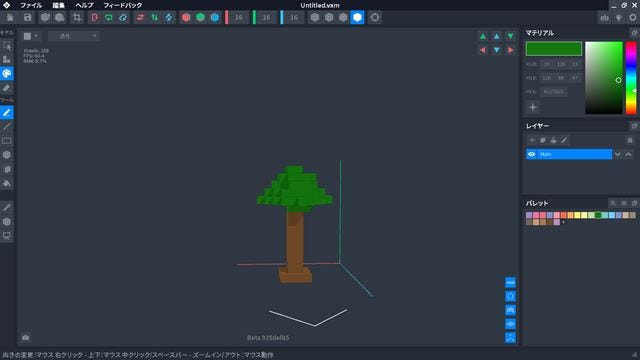Add material with plus button under HEX
Image resolution: width=640 pixels, height=360 pixels.
click(x=533, y=107)
